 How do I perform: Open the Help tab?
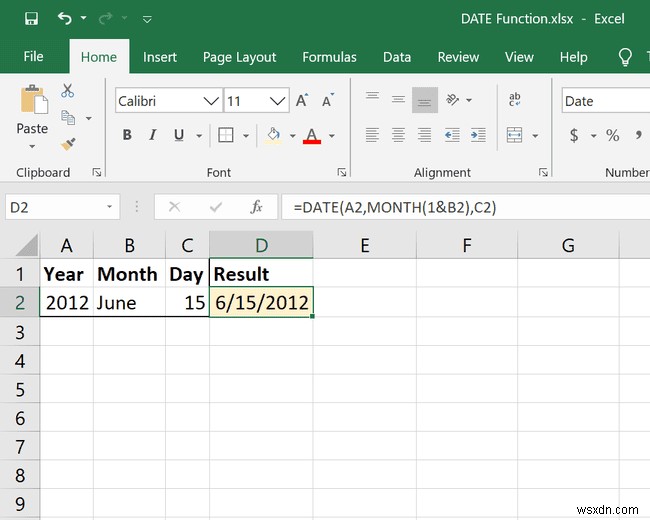[573, 57]
